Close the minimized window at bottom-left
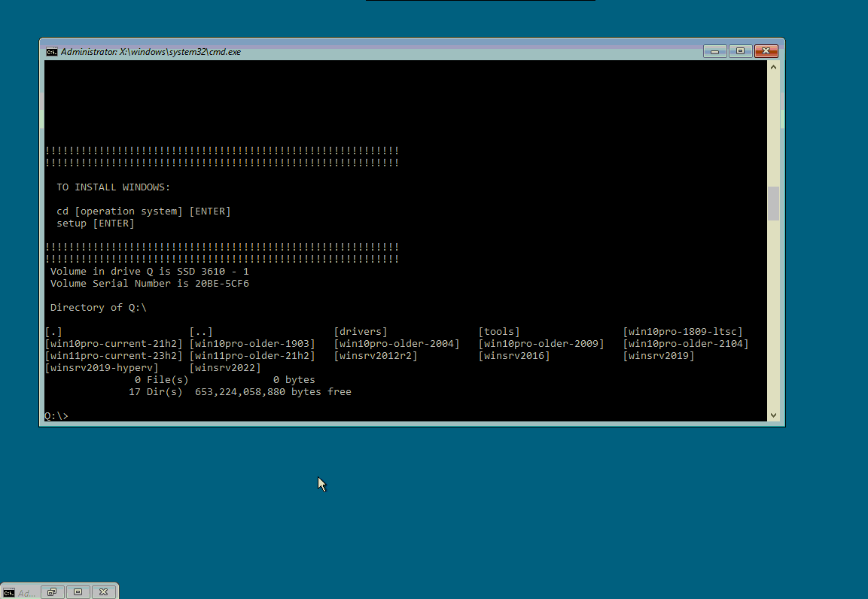 (104, 592)
